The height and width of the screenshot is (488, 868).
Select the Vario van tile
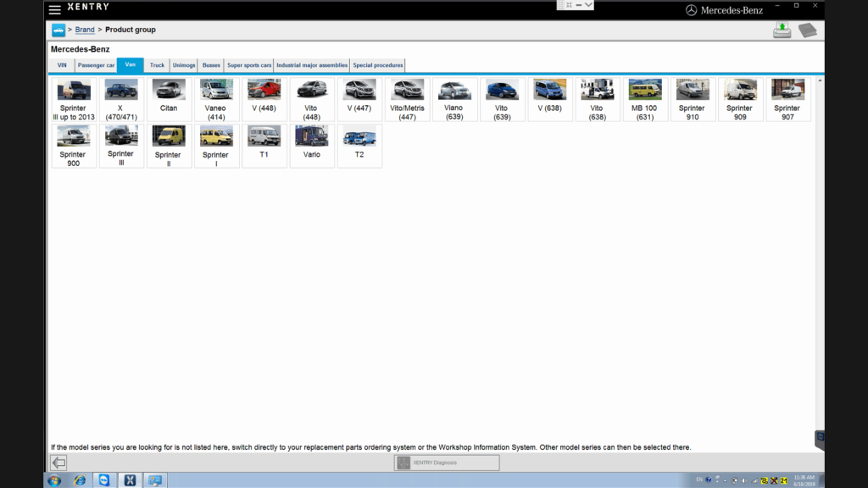click(x=312, y=146)
